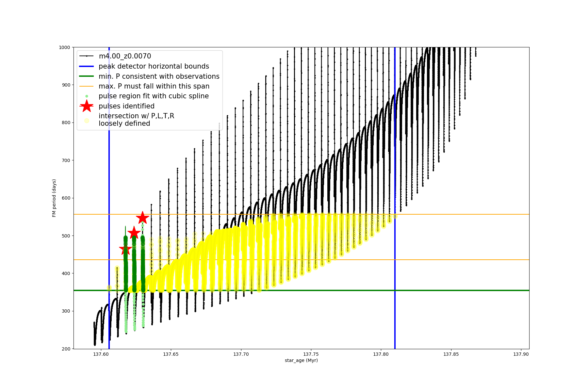The image size is (588, 392).
Task: Click the light green dot in the legend
Action: (x=87, y=96)
